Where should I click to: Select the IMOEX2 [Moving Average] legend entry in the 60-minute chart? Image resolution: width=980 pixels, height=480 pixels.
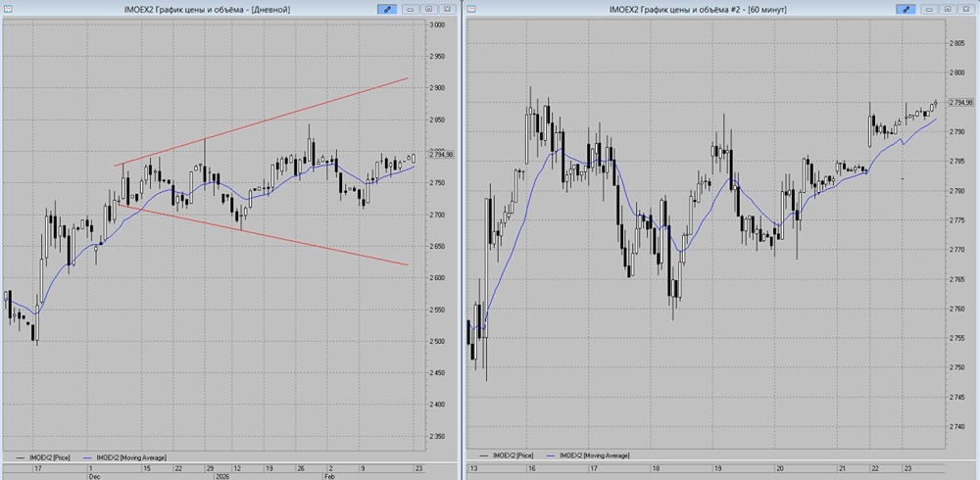[x=586, y=456]
